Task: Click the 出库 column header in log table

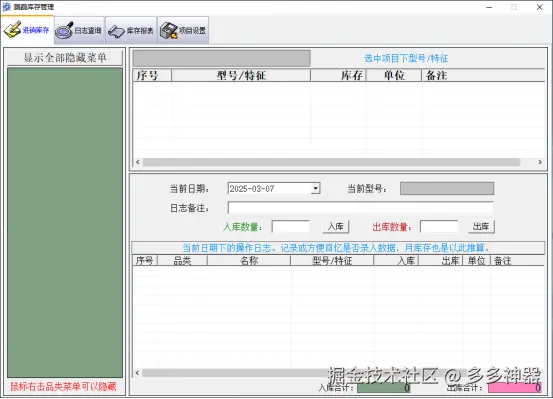Action: 440,261
